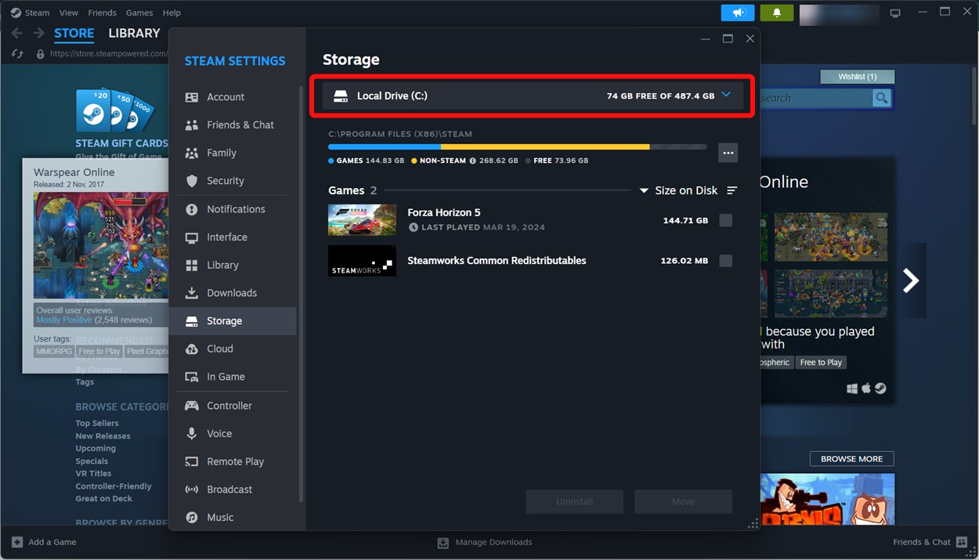Select the Downloads settings icon
Viewport: 979px width, 560px height.
click(190, 292)
